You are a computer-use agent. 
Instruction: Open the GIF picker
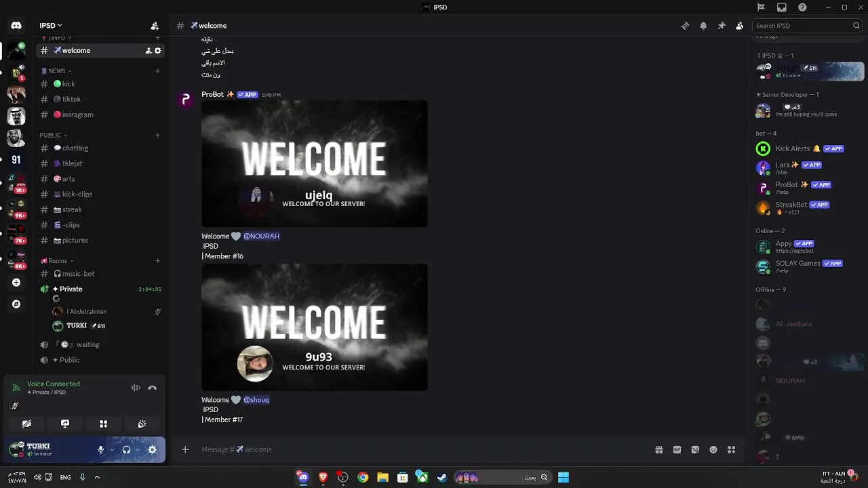pos(677,449)
